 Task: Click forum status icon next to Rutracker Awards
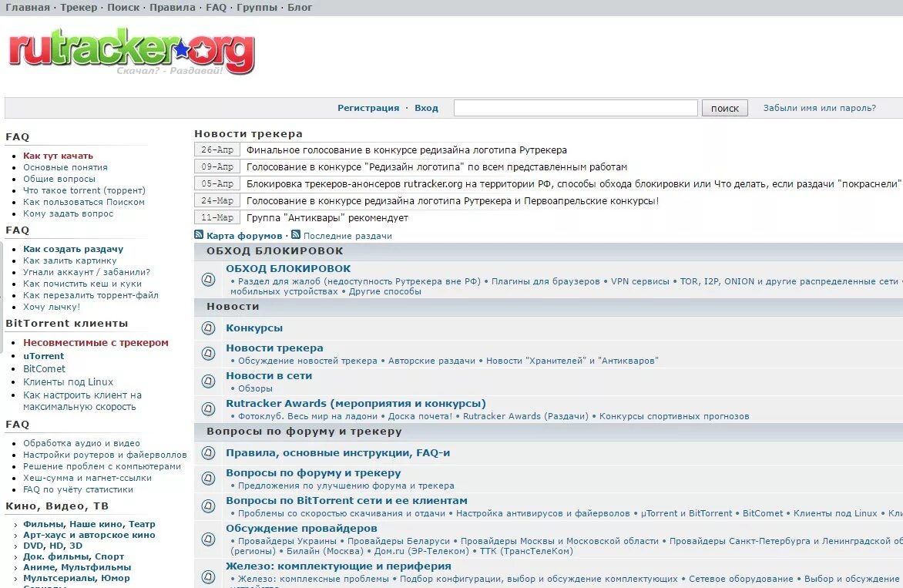click(209, 409)
